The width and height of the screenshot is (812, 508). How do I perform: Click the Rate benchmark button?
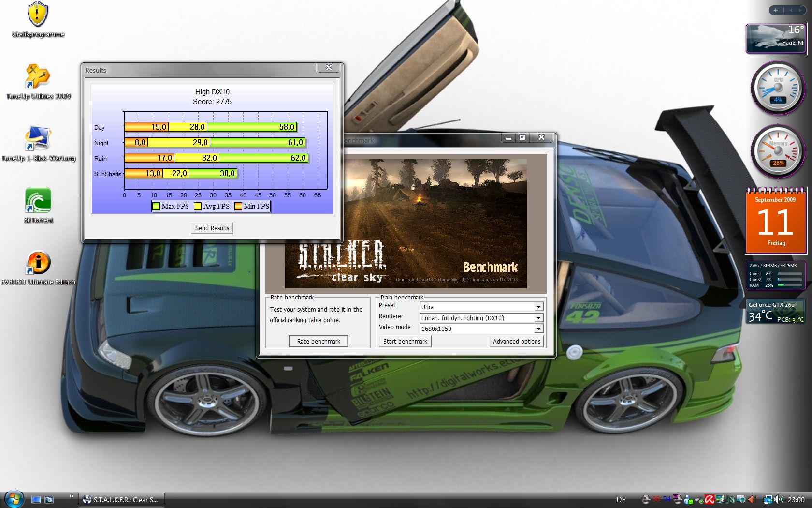[319, 341]
